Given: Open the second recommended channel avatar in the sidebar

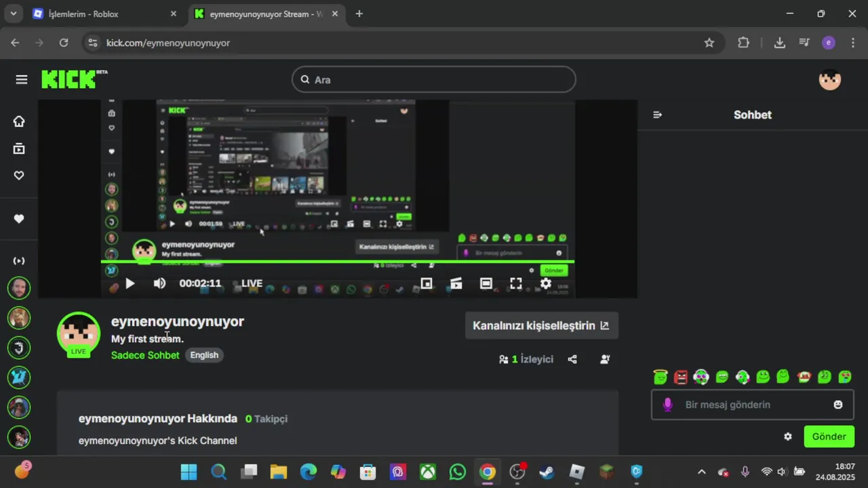Looking at the screenshot, I should pyautogui.click(x=19, y=318).
